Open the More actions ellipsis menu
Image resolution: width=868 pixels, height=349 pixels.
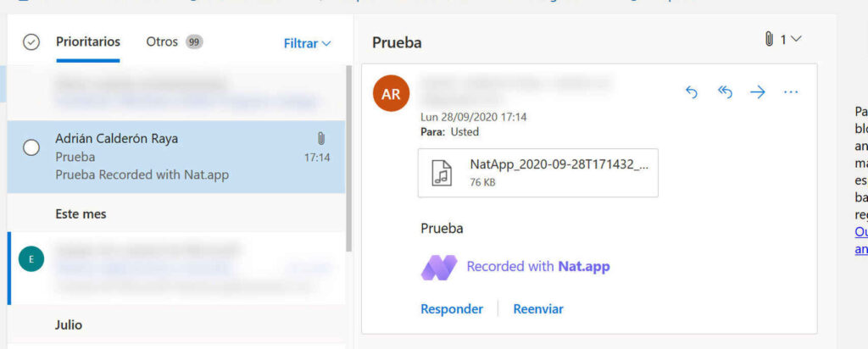[x=791, y=92]
